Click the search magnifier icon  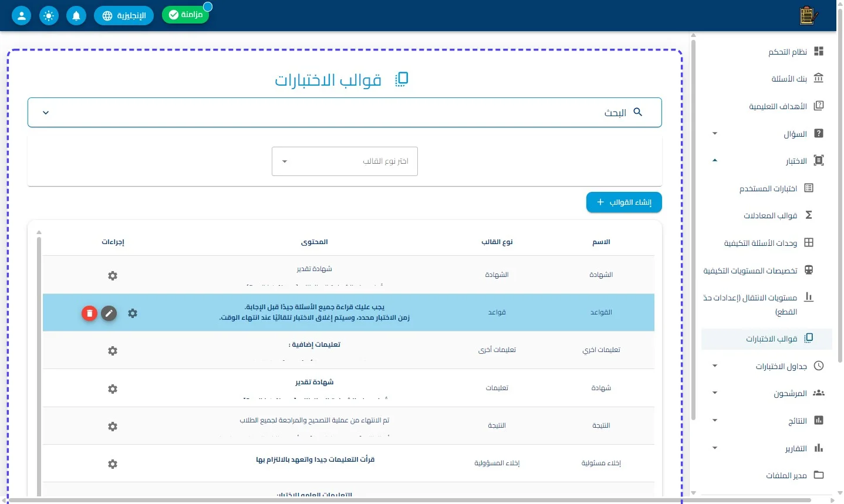coord(638,112)
